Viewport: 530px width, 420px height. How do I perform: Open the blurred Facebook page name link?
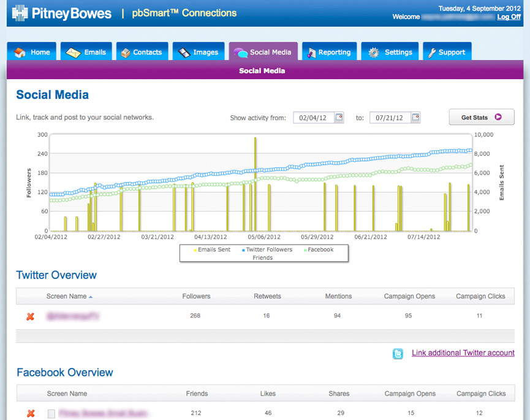(x=103, y=413)
